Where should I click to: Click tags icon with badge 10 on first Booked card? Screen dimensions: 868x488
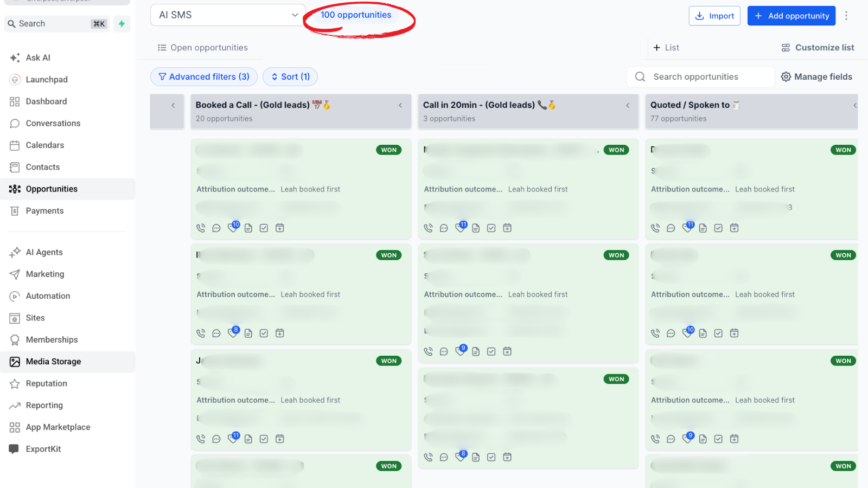(233, 227)
